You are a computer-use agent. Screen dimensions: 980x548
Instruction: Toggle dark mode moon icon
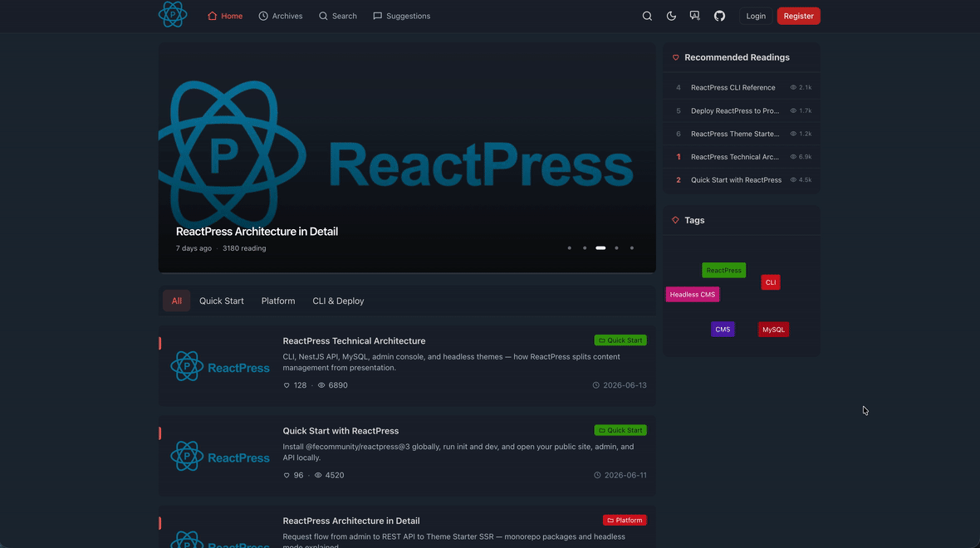pos(670,17)
